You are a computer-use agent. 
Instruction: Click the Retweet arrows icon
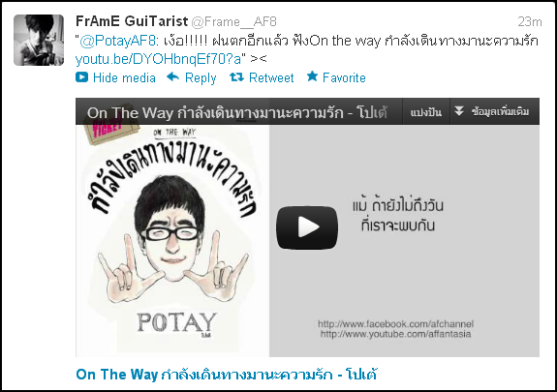[236, 76]
